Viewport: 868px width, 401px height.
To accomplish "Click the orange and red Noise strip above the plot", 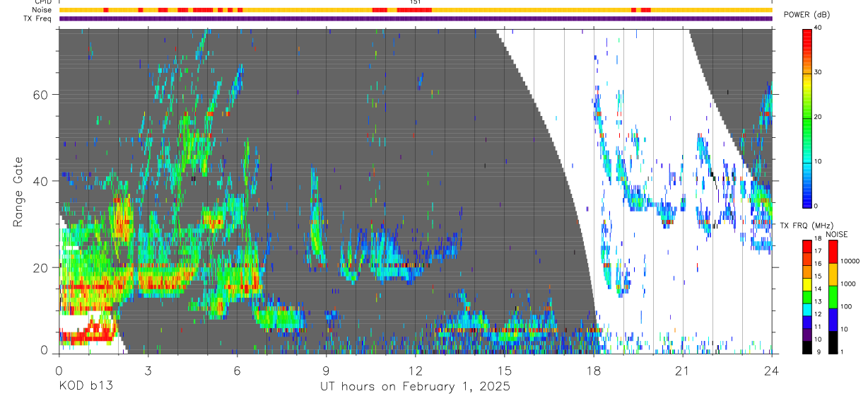I will 415,11.
